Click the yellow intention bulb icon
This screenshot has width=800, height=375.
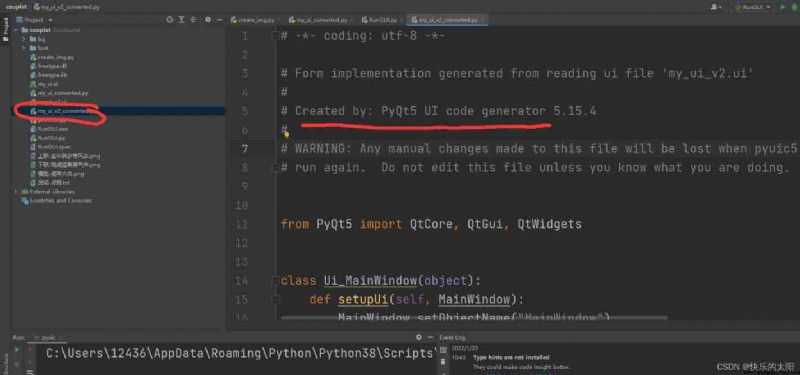click(286, 135)
